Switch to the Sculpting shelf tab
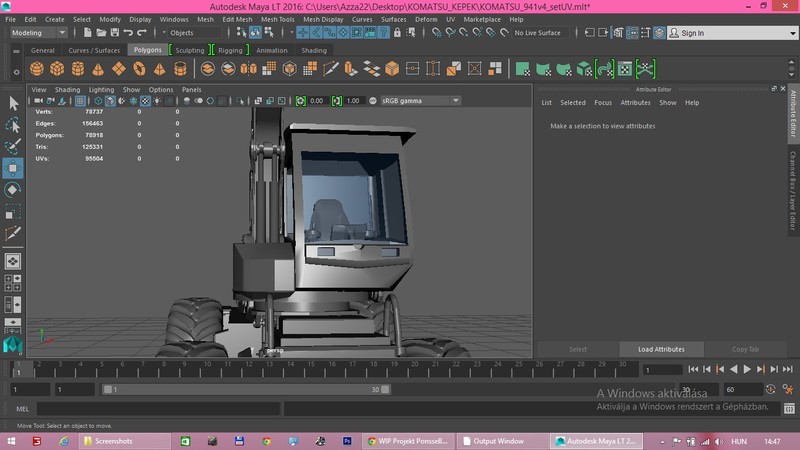800x450 pixels. pos(190,50)
